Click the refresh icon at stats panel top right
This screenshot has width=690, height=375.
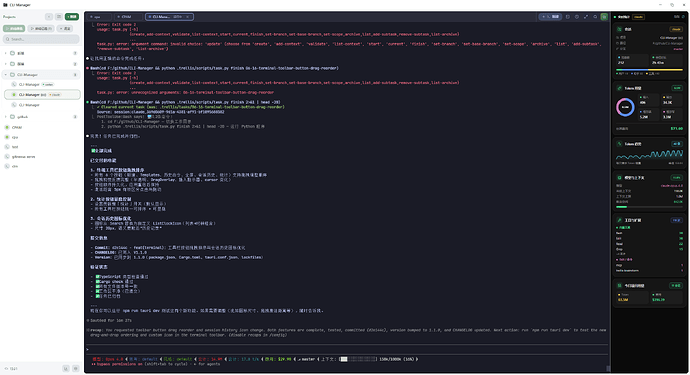pos(683,17)
